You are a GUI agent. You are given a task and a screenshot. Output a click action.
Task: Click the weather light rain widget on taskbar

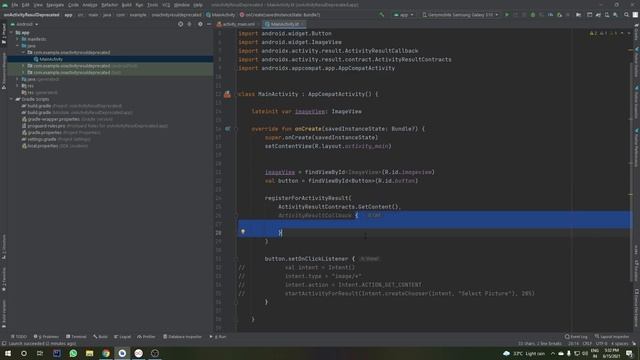524,353
